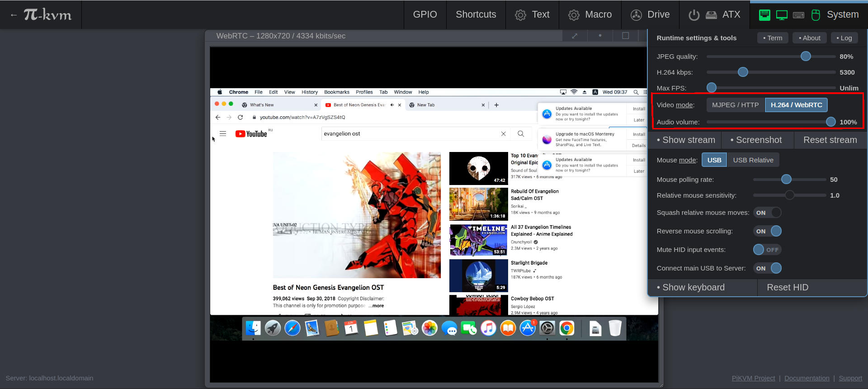Open the Drive menu
Viewport: 868px width, 389px height.
coord(650,14)
